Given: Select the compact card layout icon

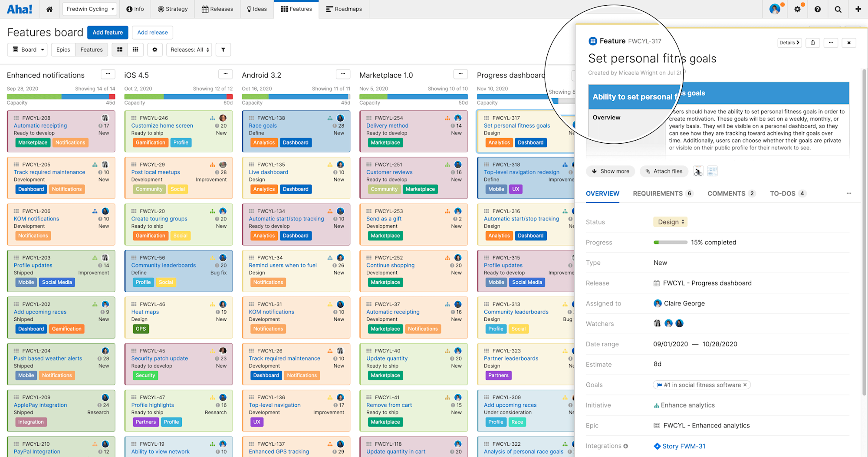Looking at the screenshot, I should (x=136, y=49).
